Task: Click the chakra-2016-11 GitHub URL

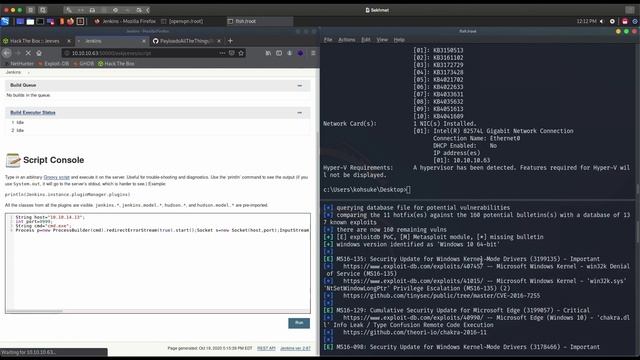Action: pos(415,332)
